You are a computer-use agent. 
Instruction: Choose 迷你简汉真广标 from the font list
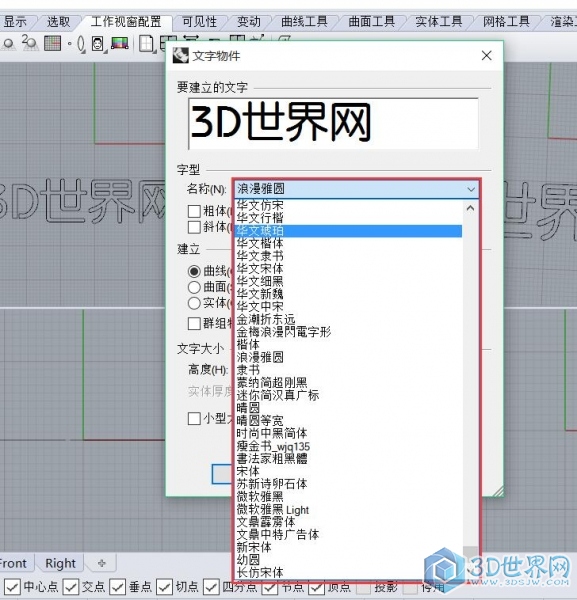pos(349,395)
